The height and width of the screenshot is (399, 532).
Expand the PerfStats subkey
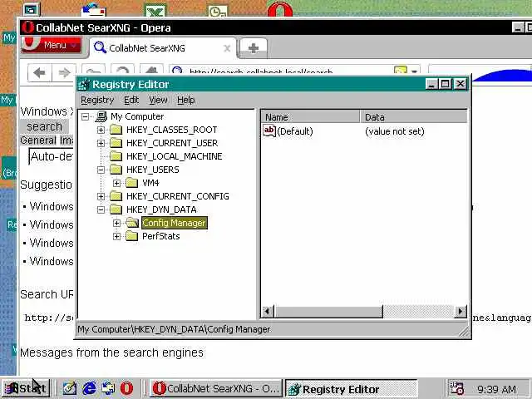point(116,236)
